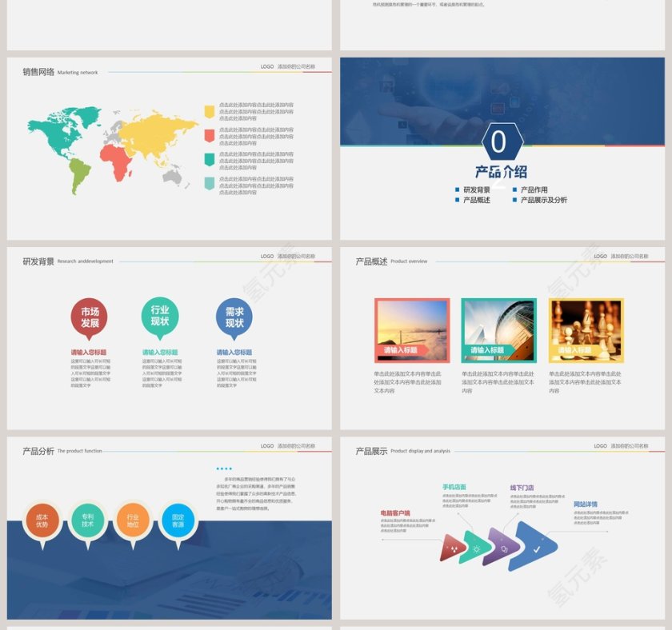Screen dimensions: 672x630
Task: Select the chess pieces photo thumbnail
Action: coord(586,330)
